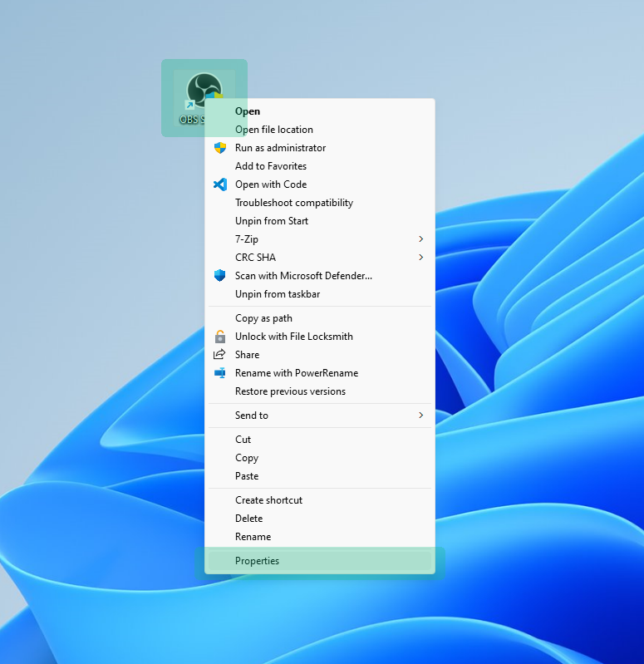The height and width of the screenshot is (664, 644).
Task: Select Troubleshoot compatibility
Action: [x=294, y=203]
